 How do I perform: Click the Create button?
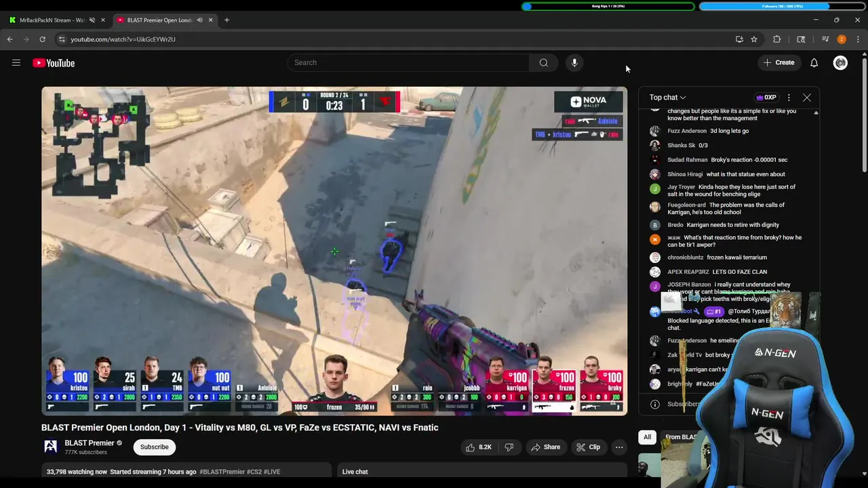778,62
